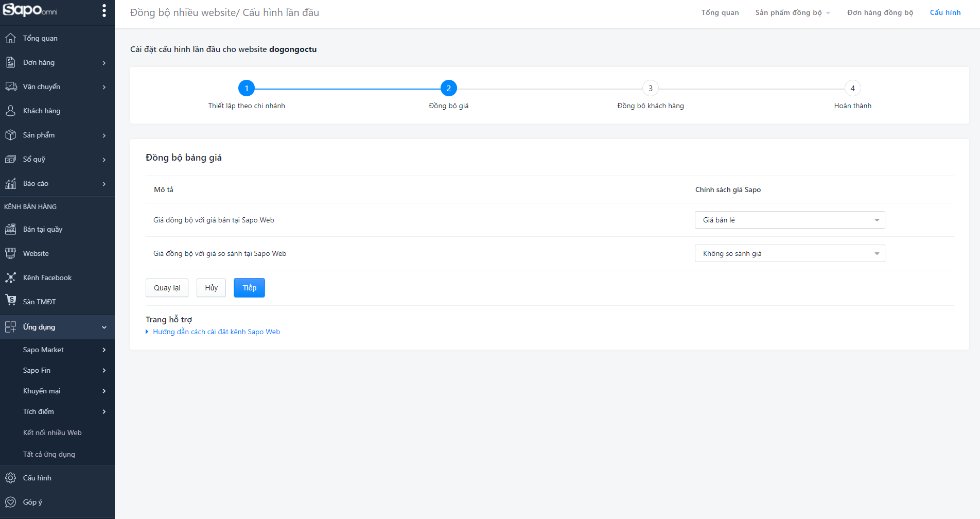Viewport: 980px width, 519px height.
Task: Open Kết nối nhiều Web menu item
Action: click(52, 432)
